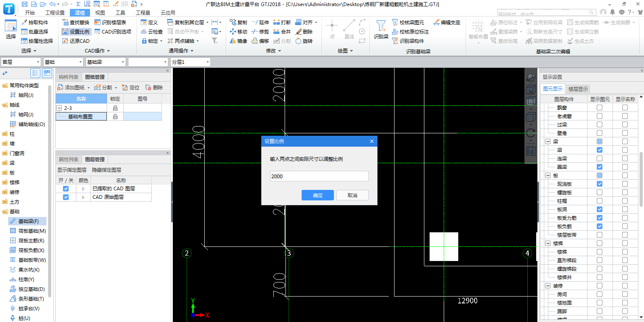The width and height of the screenshot is (644, 322).
Task: Use the 修剪 trim tool
Action: click(x=260, y=32)
